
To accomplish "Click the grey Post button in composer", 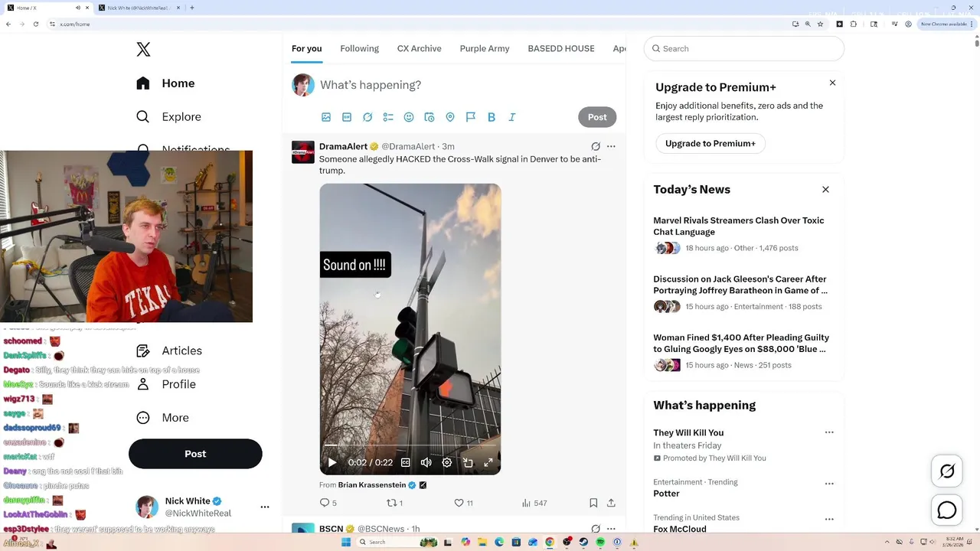I will [597, 117].
